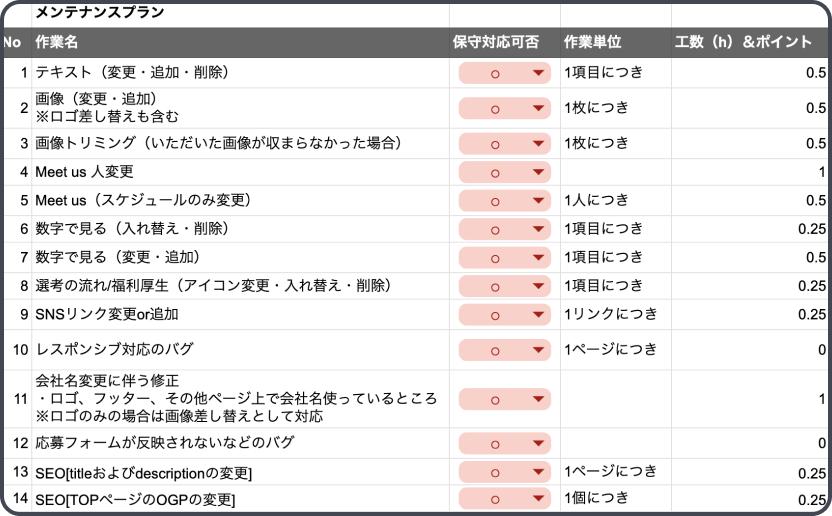Expand the dropdown for SEO TOPページのOGP row
Screen dimensions: 832x516
coord(539,498)
